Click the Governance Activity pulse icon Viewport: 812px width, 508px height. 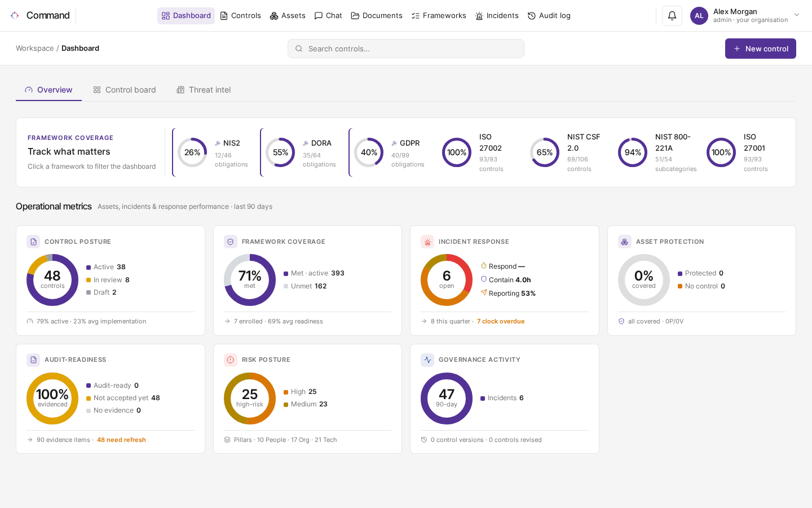[427, 360]
